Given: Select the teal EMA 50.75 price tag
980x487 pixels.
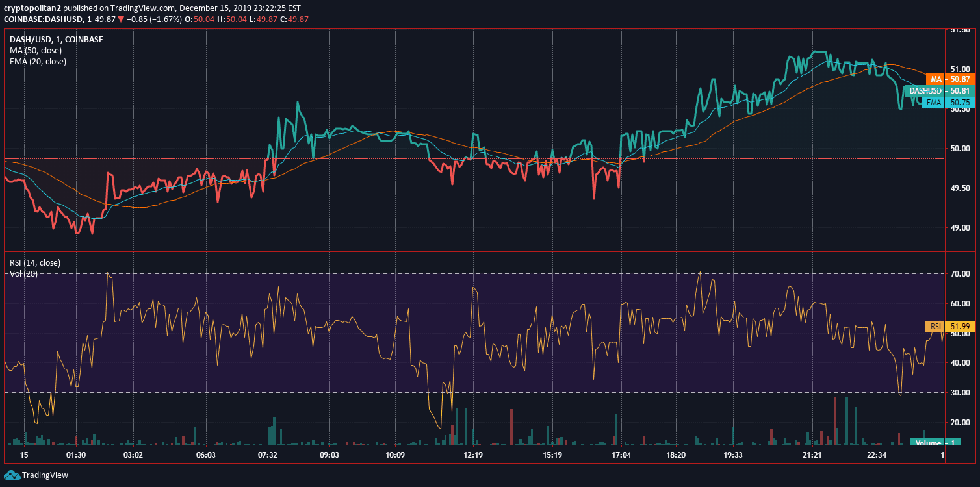Looking at the screenshot, I should pyautogui.click(x=948, y=102).
